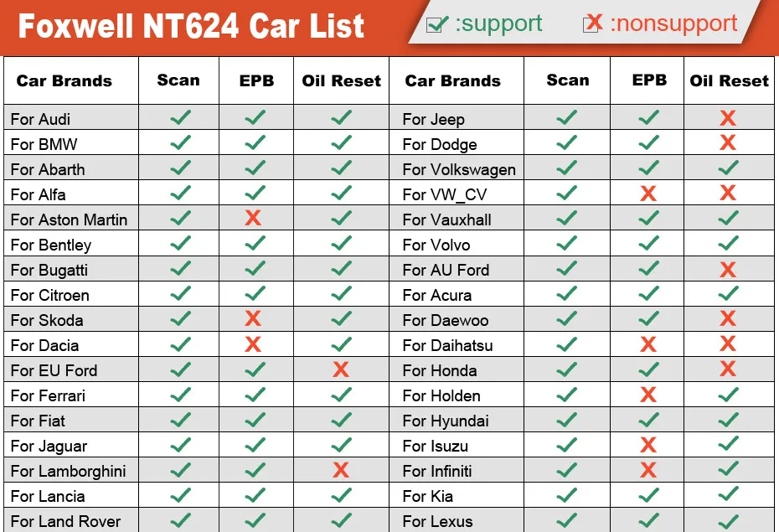
Task: Click the Foxwell NT624 Car List title
Action: tap(191, 26)
